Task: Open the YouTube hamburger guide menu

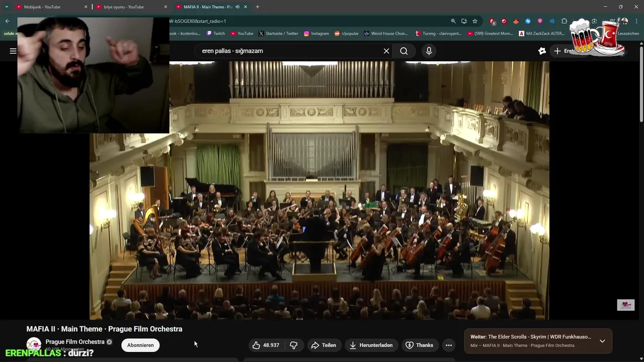Action: (x=13, y=51)
